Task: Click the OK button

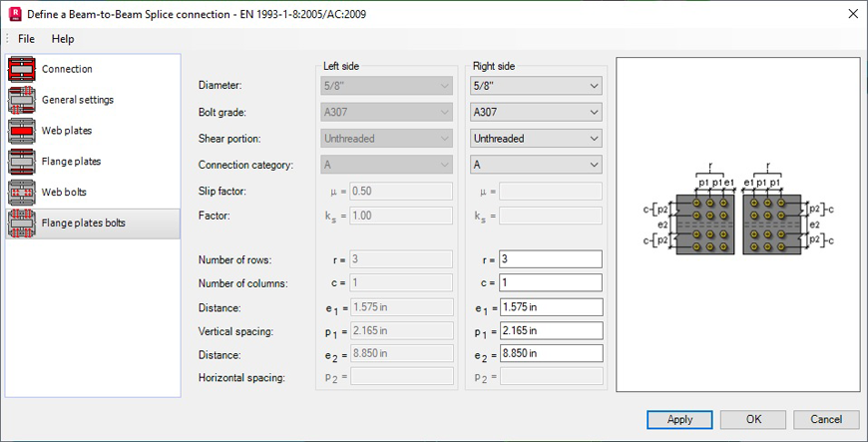Action: click(x=754, y=420)
